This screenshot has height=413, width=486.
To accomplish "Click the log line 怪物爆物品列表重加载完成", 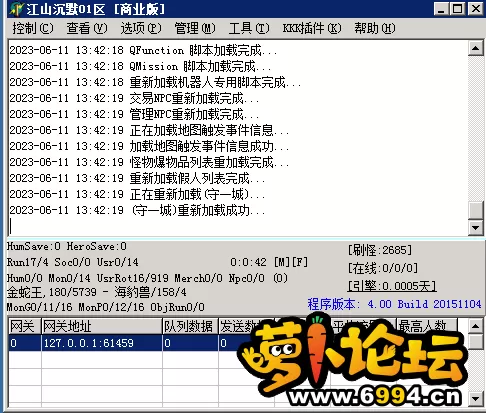I will point(149,162).
